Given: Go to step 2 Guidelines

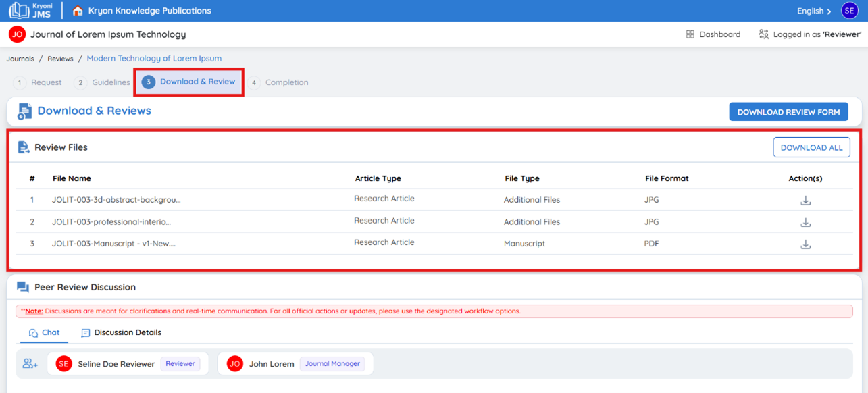Looking at the screenshot, I should (102, 82).
